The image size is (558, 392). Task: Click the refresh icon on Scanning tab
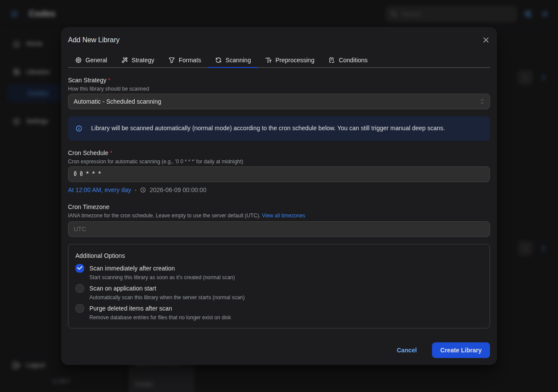click(218, 60)
